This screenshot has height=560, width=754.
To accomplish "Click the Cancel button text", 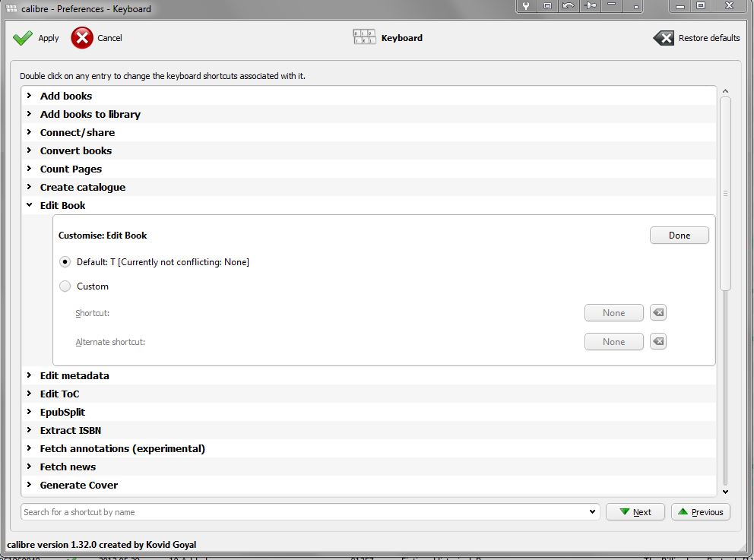I will (109, 38).
